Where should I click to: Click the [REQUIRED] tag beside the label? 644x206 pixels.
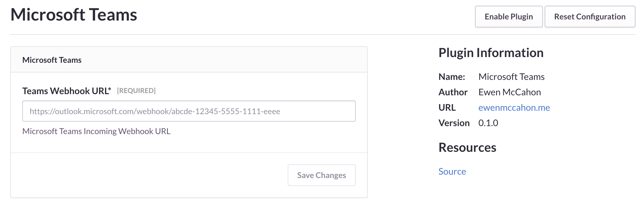[x=136, y=91]
